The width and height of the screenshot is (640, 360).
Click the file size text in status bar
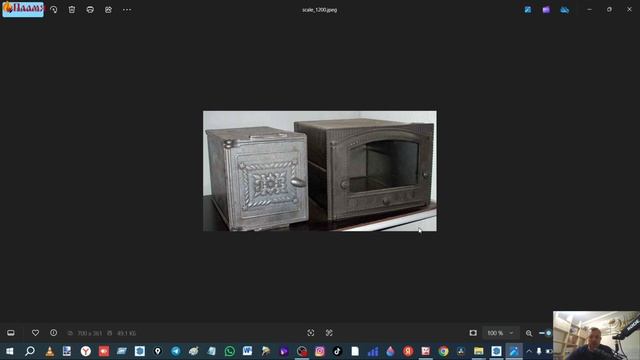point(126,333)
